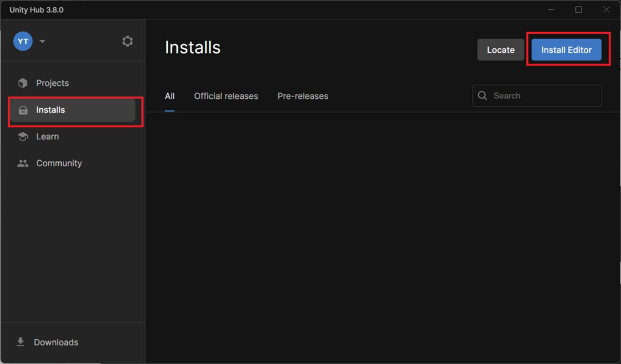Click the Community people icon
This screenshot has height=364, width=621.
coord(23,163)
